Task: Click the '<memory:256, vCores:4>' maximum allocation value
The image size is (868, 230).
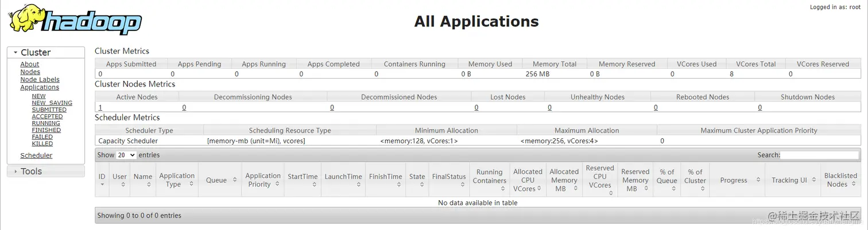Action: click(x=559, y=141)
